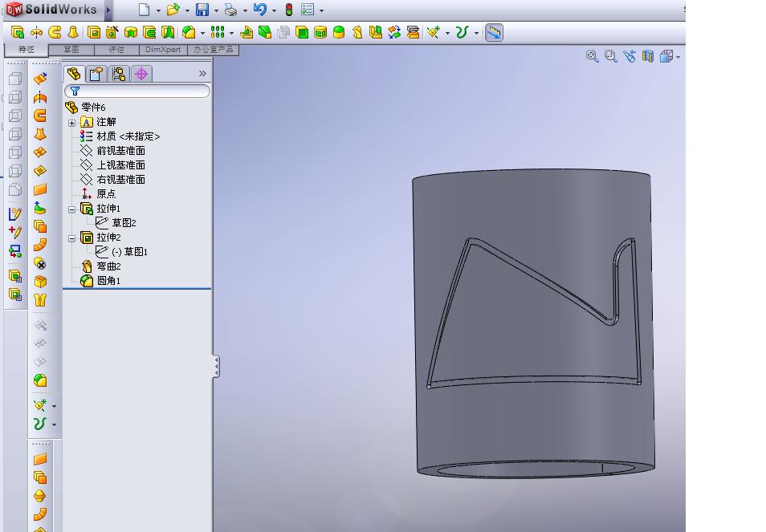Expand the panel tabs with the » chevron
Viewport: 766px width, 532px height.
coord(202,74)
